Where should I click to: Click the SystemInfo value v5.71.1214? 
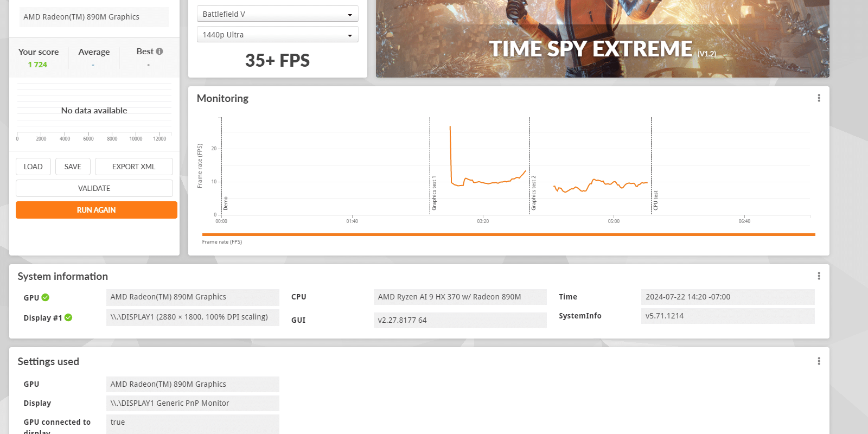pyautogui.click(x=728, y=316)
